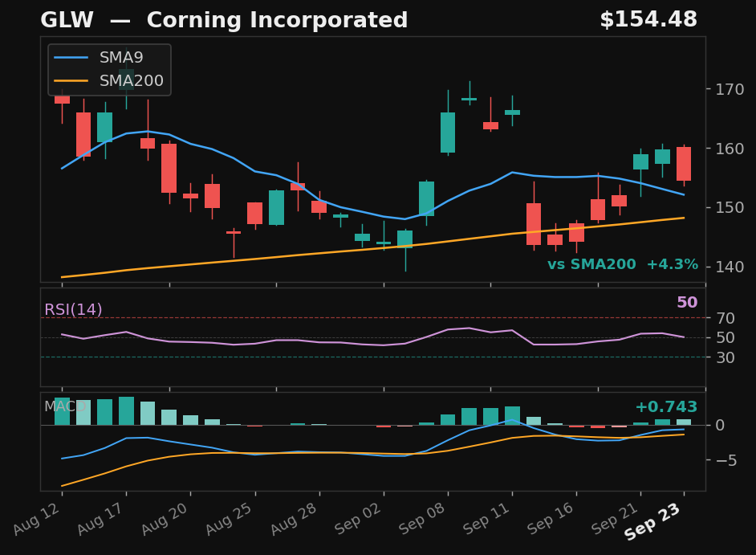The width and height of the screenshot is (756, 555).
Task: Click the orange SMA200 legend line sample
Action: pyautogui.click(x=71, y=80)
